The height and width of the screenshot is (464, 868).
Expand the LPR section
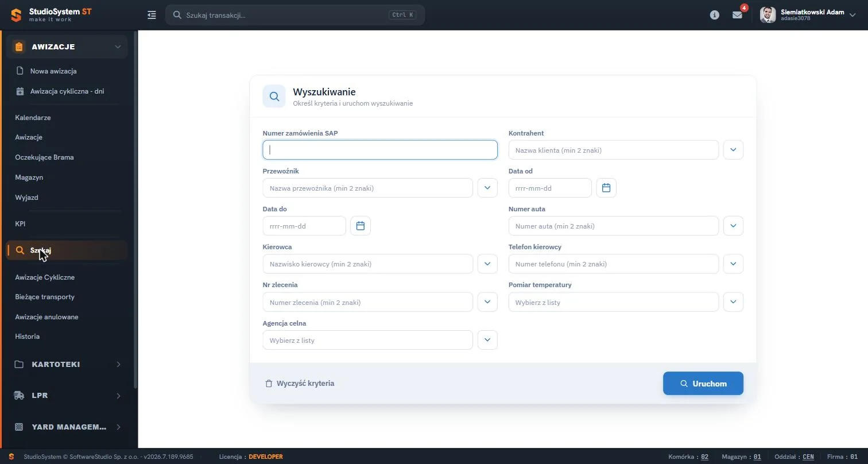click(x=67, y=396)
